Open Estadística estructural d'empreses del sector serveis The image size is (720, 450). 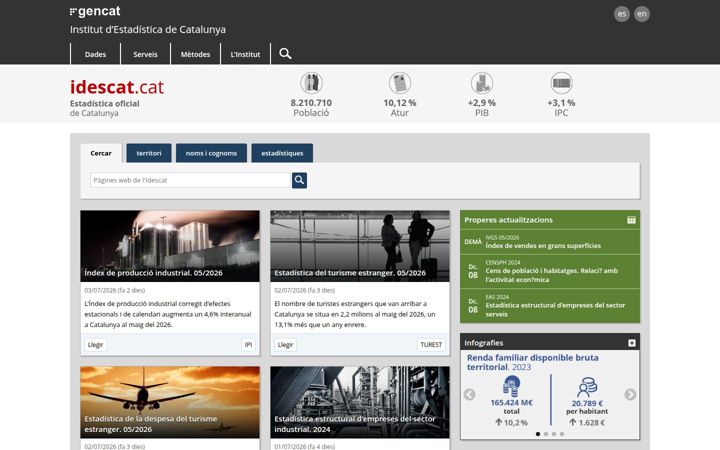pyautogui.click(x=555, y=310)
